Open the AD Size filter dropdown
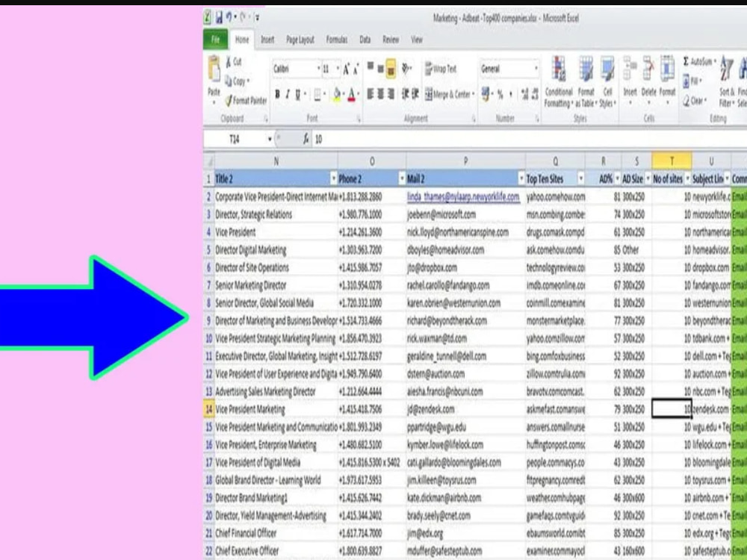The height and width of the screenshot is (560, 747). (x=648, y=179)
